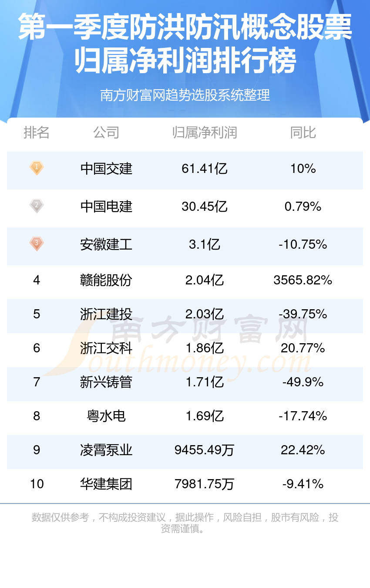The width and height of the screenshot is (370, 588).
Task: Select the 公司 column header
Action: pos(106,132)
